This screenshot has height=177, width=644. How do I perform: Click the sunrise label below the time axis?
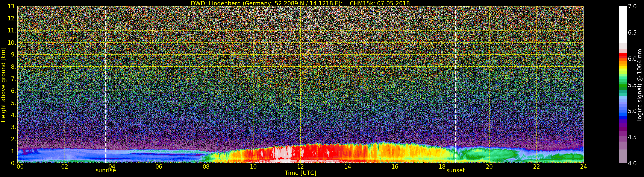pos(106,171)
